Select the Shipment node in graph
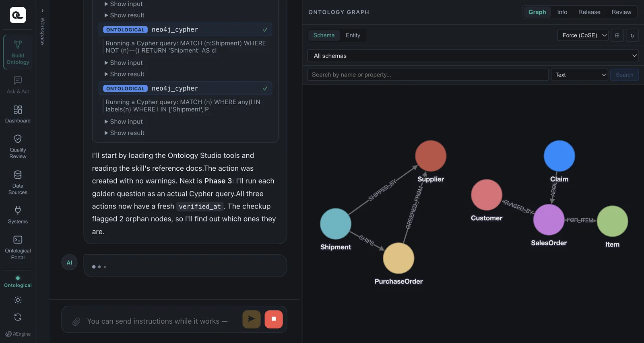644x343 pixels. [336, 224]
